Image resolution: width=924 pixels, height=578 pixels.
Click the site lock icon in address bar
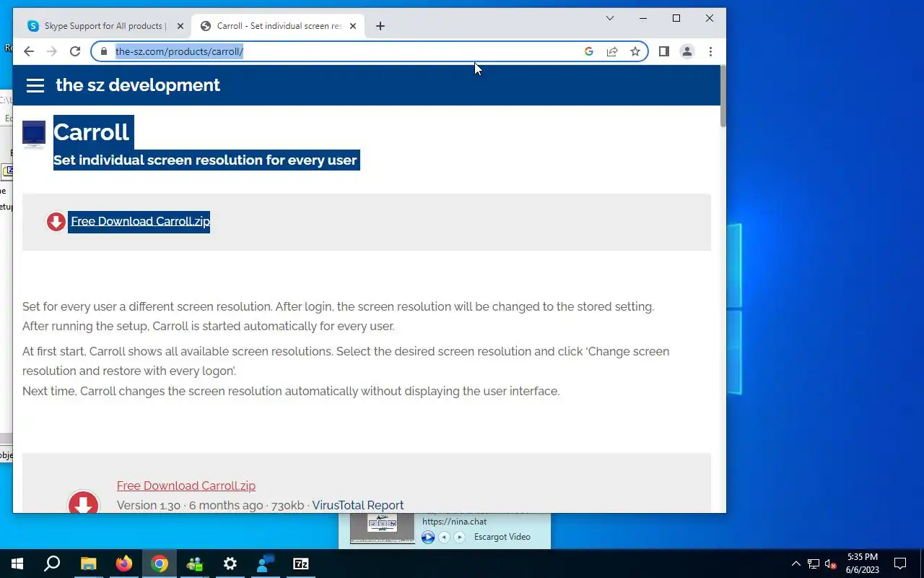coord(104,51)
